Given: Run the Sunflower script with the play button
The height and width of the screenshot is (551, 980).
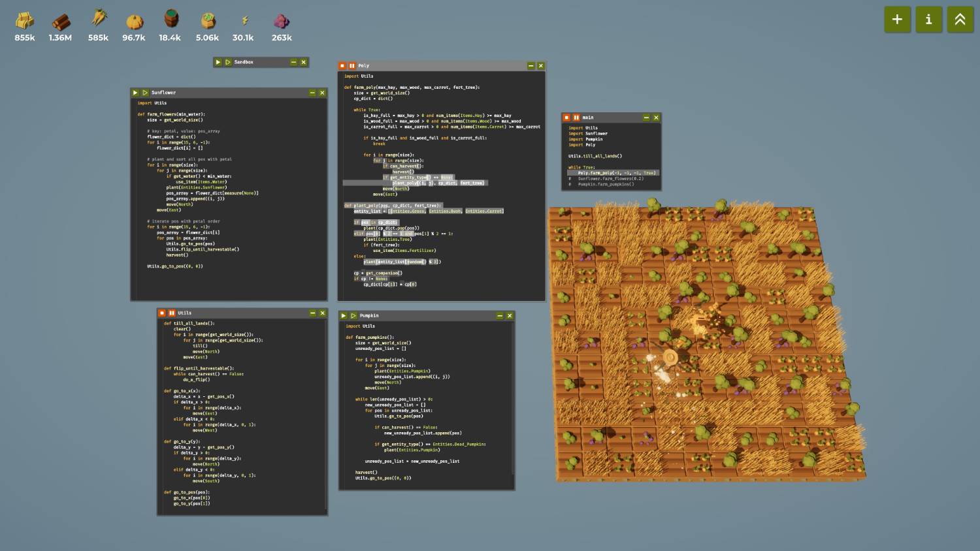Looking at the screenshot, I should click(x=135, y=93).
